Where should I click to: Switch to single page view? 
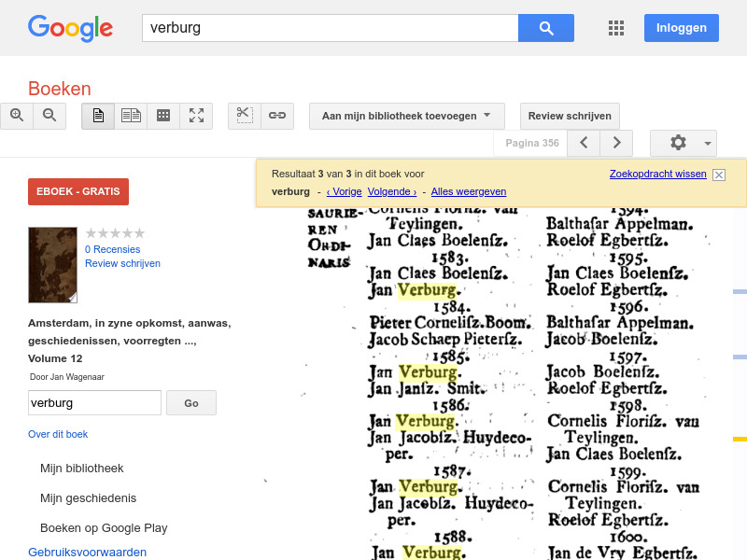click(x=97, y=116)
